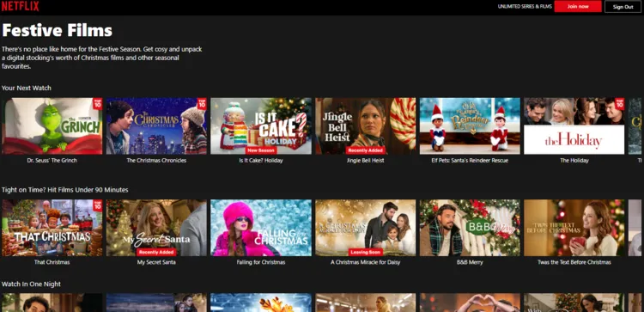Click Top 10 badge on The Grinch

pos(97,103)
